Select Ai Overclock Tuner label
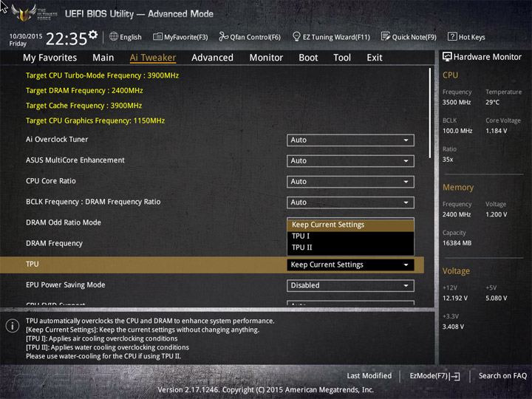 coord(57,139)
